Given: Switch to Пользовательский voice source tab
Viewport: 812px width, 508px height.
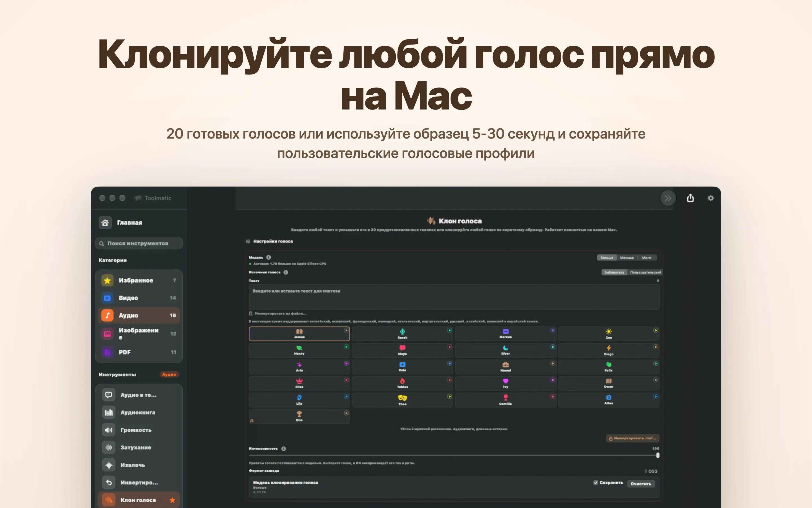Looking at the screenshot, I should 645,272.
